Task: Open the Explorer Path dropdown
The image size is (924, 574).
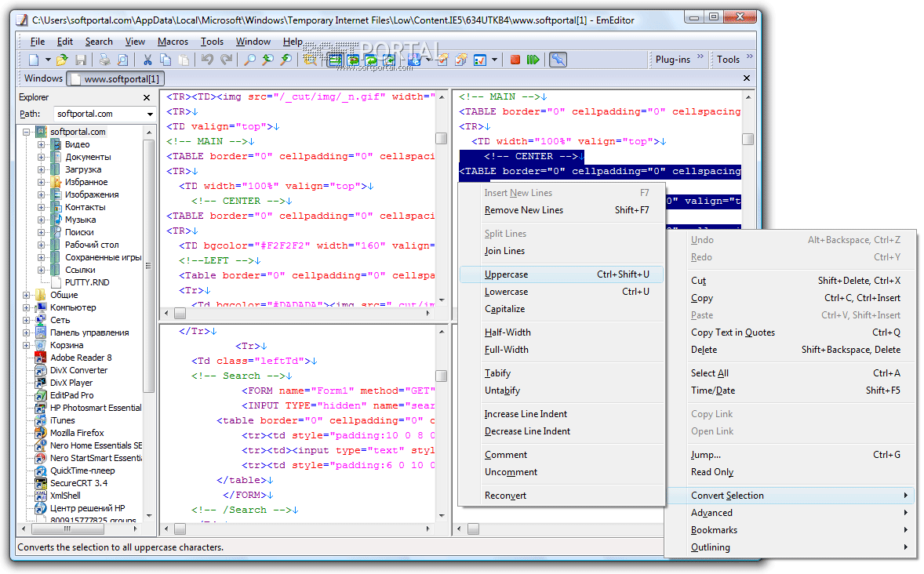Action: (x=150, y=114)
